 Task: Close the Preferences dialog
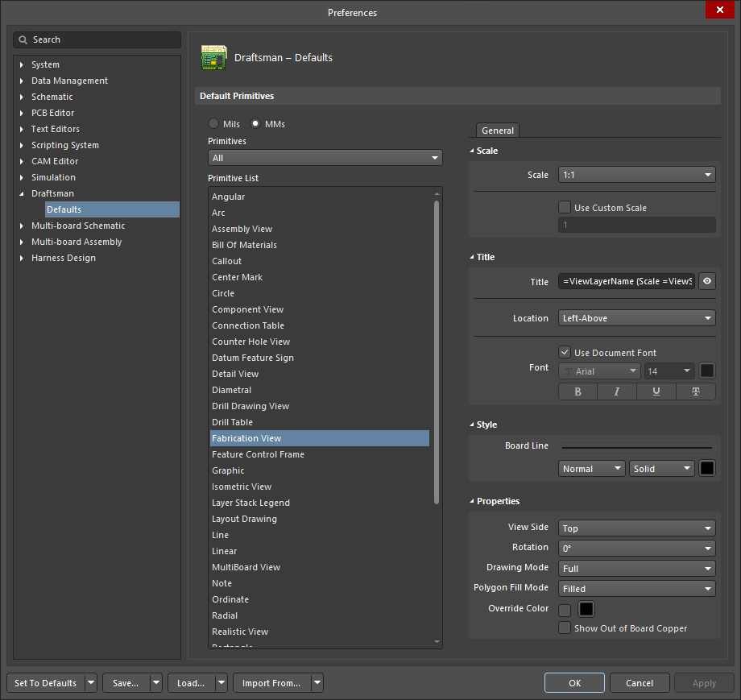[720, 10]
